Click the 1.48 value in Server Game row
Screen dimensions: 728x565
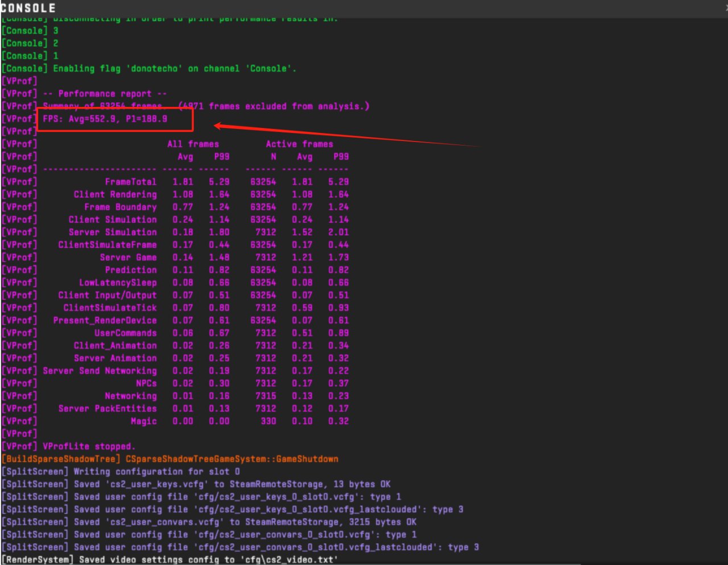tap(219, 257)
